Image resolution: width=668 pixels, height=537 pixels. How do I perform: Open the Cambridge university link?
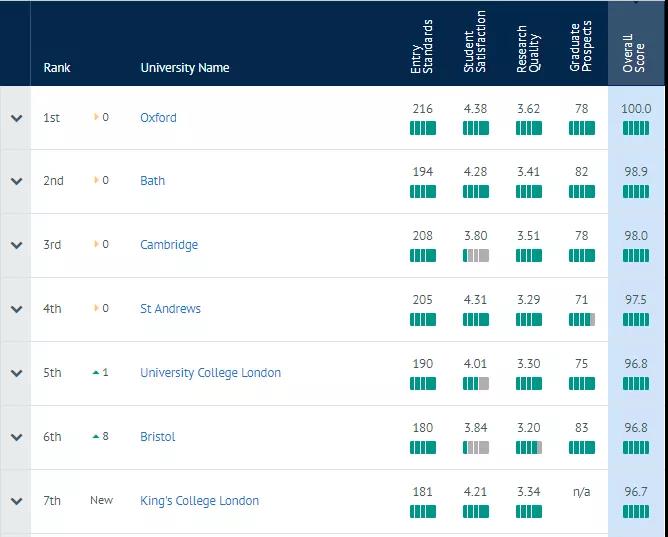(169, 245)
